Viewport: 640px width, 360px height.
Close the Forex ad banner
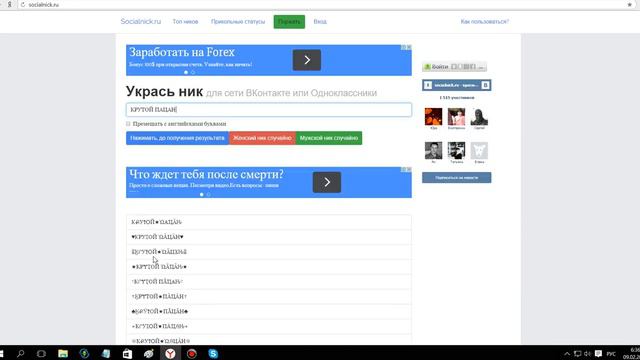click(409, 47)
